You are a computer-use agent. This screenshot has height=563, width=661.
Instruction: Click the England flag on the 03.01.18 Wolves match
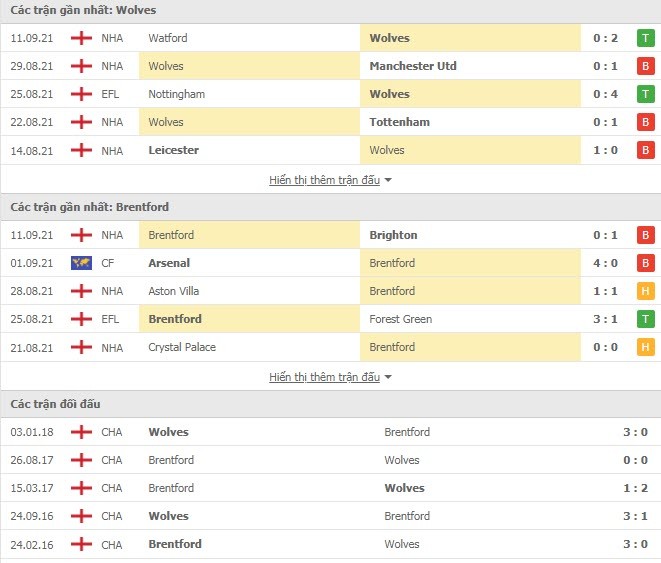tap(81, 432)
